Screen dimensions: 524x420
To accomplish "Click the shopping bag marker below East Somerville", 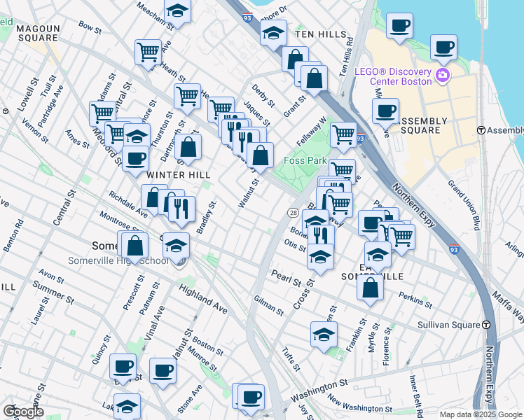I will 370,288.
